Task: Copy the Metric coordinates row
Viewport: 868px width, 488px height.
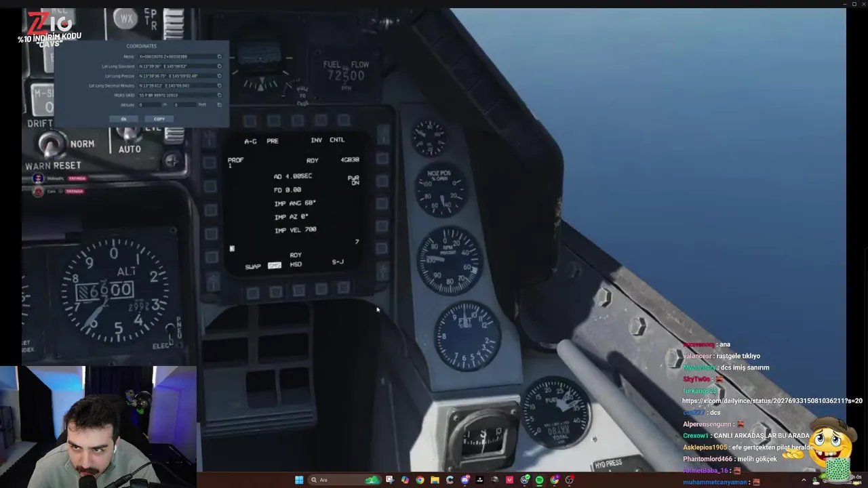Action: (x=220, y=56)
